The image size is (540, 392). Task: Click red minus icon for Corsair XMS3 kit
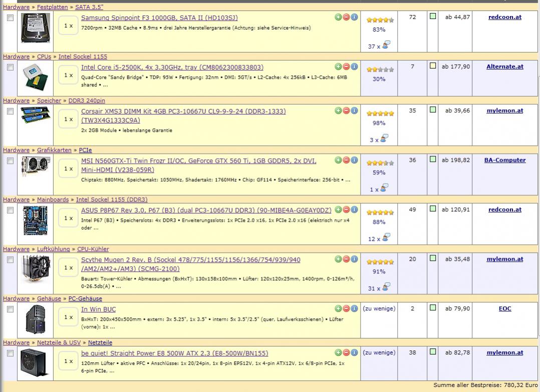tap(346, 111)
